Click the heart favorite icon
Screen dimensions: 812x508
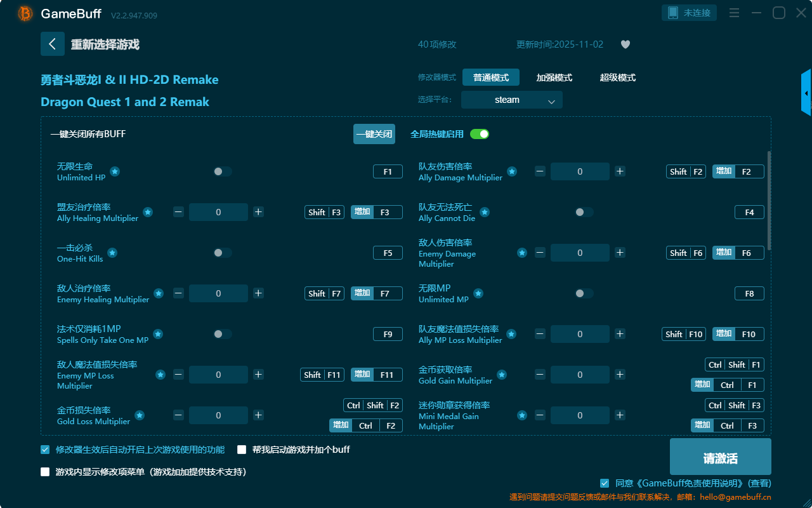625,44
